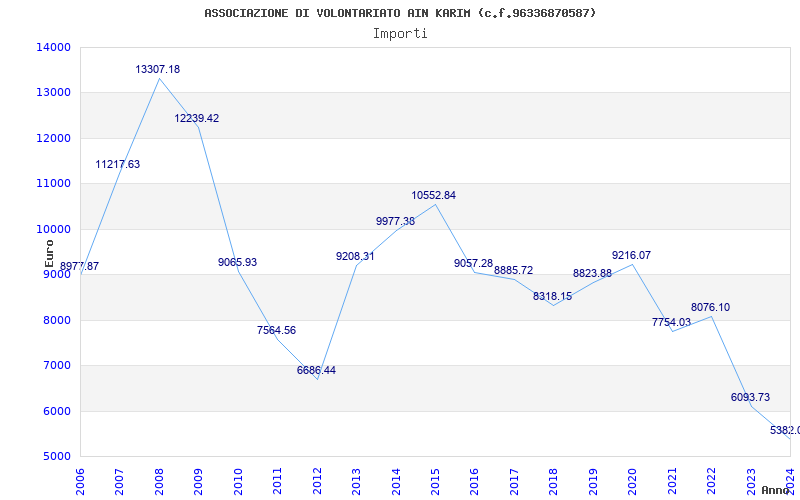Screen dimensions: 800x500
Task: Click the 2006 year label on x-axis
Action: (80, 481)
